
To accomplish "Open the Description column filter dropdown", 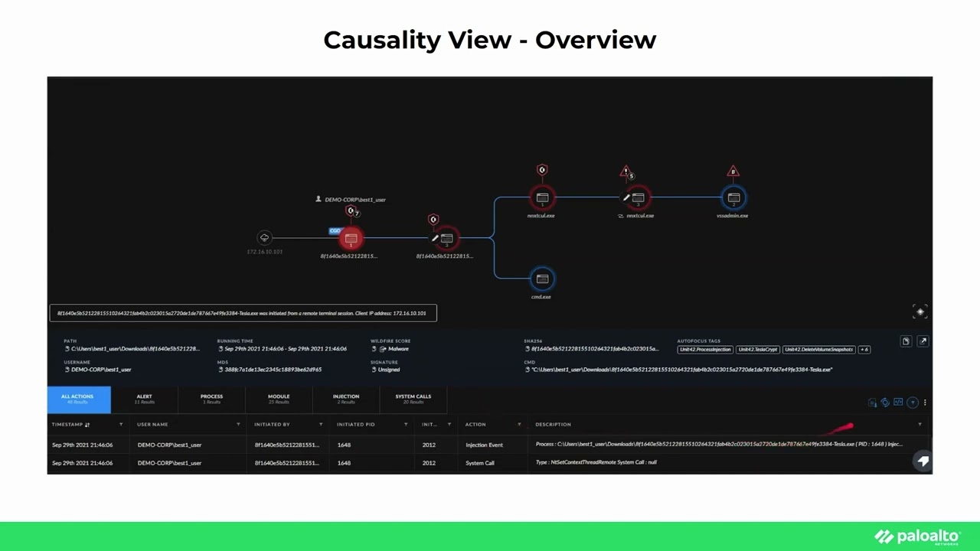I will (920, 425).
